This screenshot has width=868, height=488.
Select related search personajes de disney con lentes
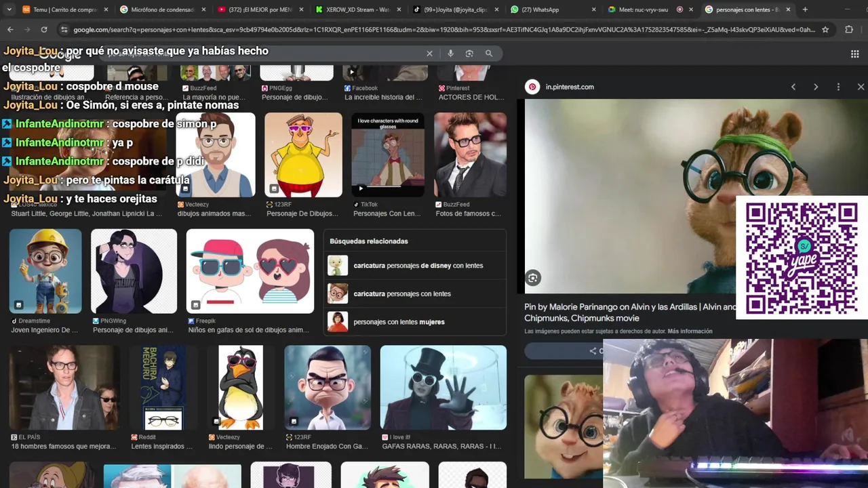416,266
